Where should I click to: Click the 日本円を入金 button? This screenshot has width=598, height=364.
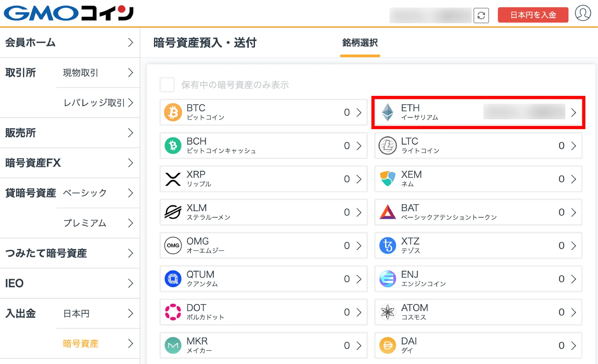pos(533,15)
